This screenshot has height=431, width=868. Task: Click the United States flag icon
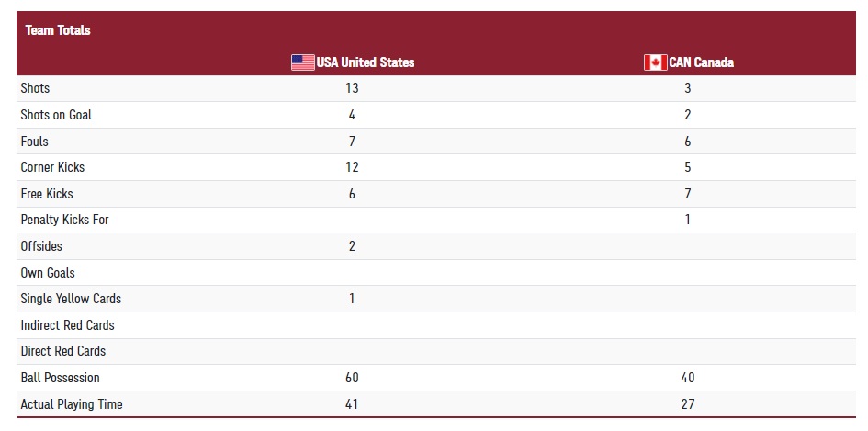coord(303,62)
